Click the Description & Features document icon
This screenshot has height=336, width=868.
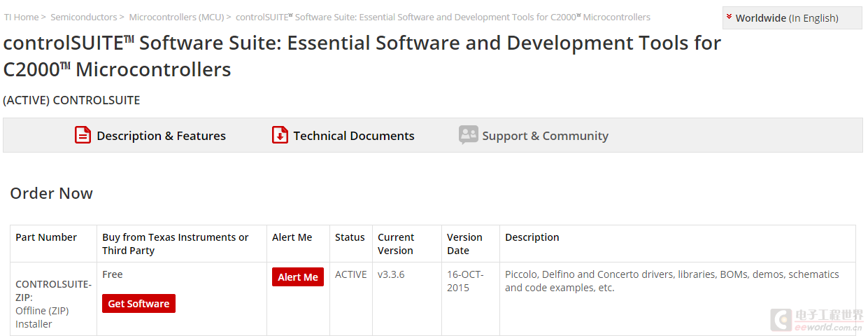coord(83,135)
